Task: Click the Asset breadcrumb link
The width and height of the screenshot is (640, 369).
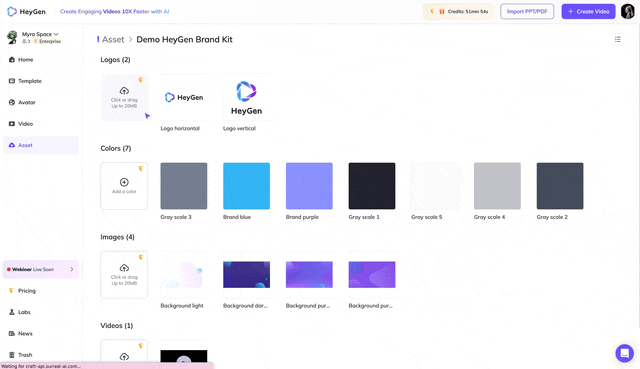Action: coord(113,40)
